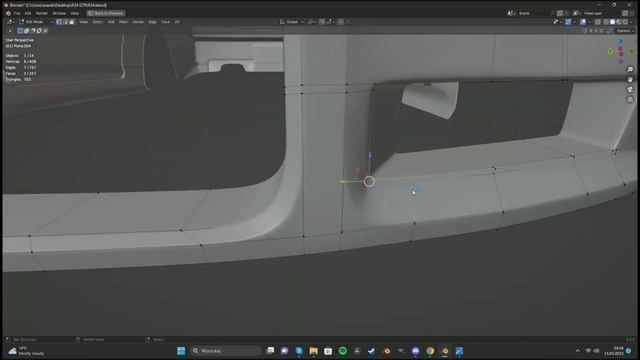Image resolution: width=640 pixels, height=360 pixels.
Task: Open the Help menu
Action: [75, 13]
